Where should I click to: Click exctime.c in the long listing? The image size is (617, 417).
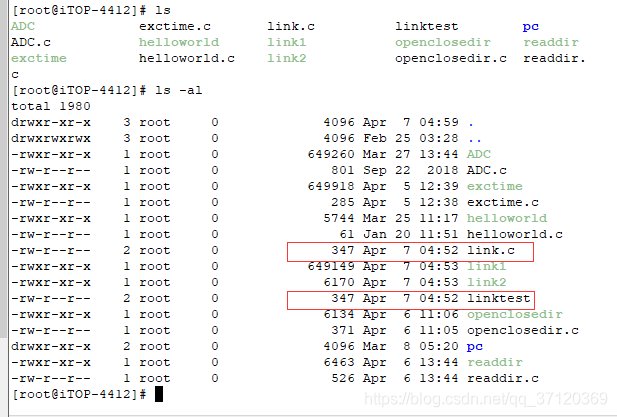pyautogui.click(x=503, y=202)
